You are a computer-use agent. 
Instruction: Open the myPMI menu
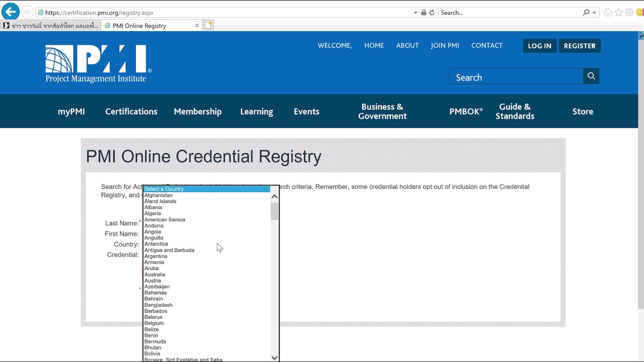[71, 112]
